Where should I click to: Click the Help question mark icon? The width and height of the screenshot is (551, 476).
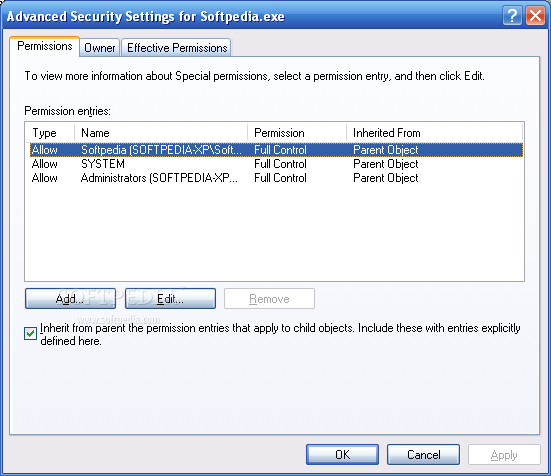(x=512, y=16)
